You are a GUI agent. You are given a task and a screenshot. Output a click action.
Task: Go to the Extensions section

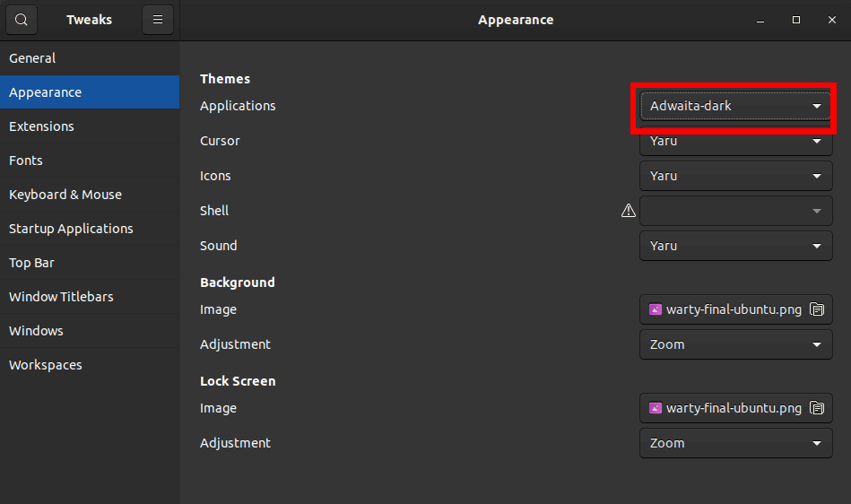click(41, 126)
